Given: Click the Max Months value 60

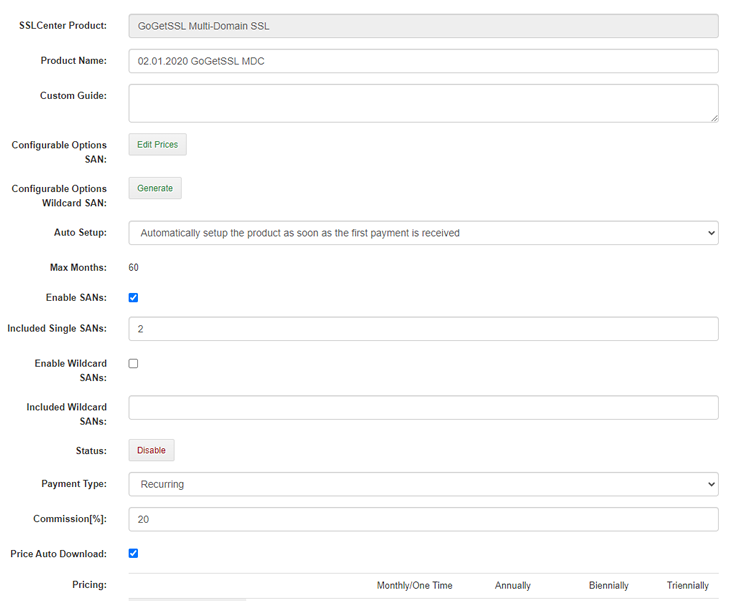Looking at the screenshot, I should (x=133, y=268).
